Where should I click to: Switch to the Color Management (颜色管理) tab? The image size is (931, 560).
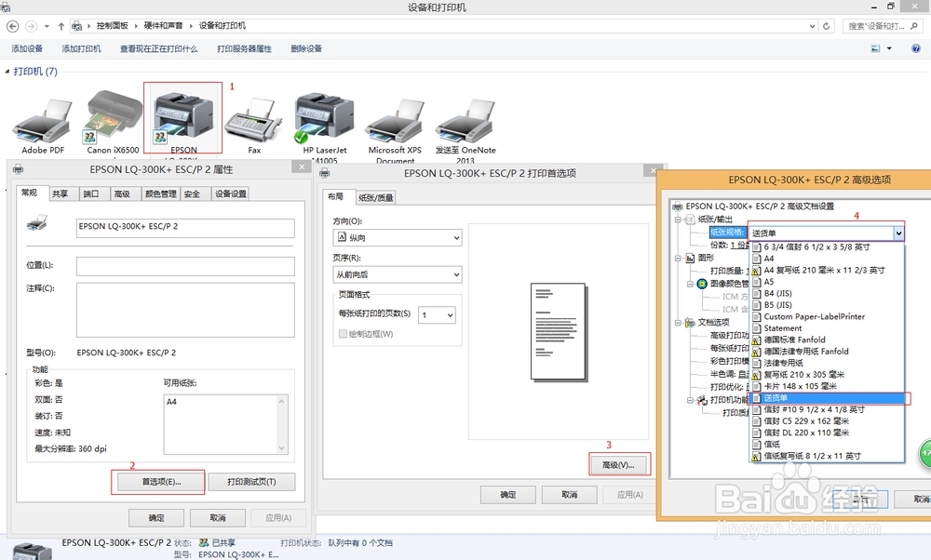pyautogui.click(x=161, y=194)
